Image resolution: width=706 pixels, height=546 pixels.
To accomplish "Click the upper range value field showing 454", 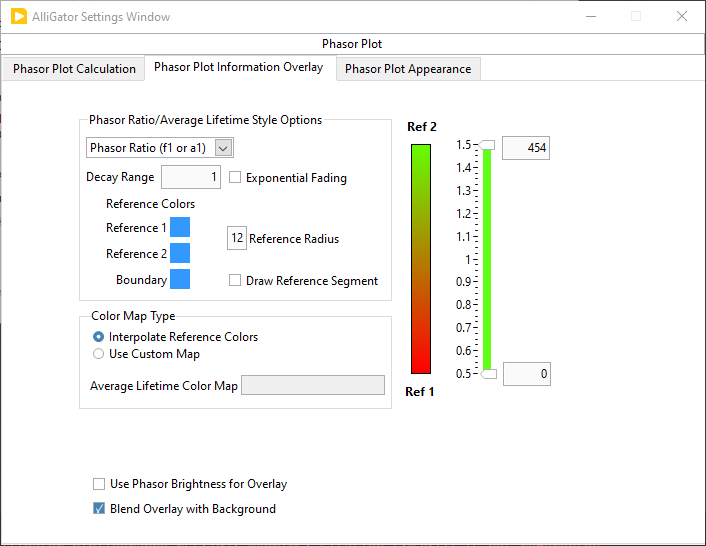I will coord(526,148).
